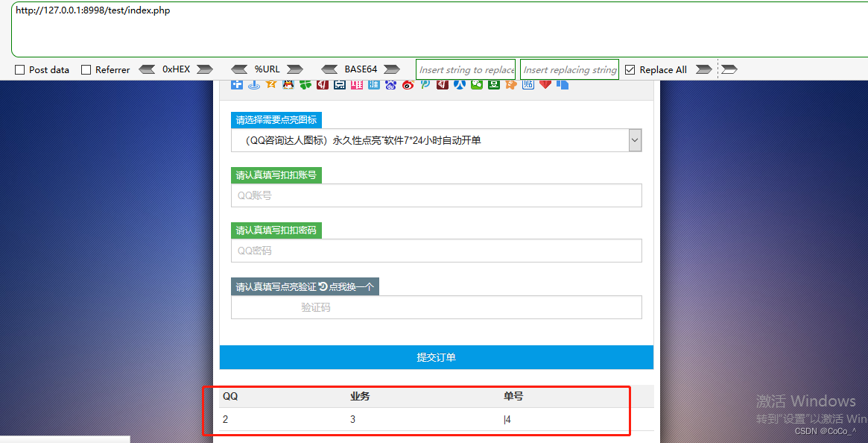The width and height of the screenshot is (868, 443).
Task: Click the Qzone yellow star share icon
Action: click(x=270, y=84)
